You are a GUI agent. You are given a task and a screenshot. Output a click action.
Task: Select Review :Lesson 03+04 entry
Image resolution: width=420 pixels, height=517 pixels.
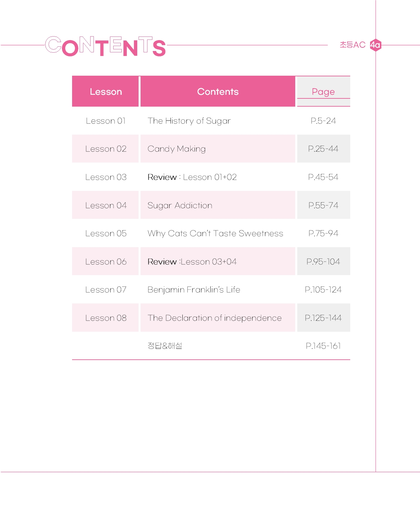[192, 262]
